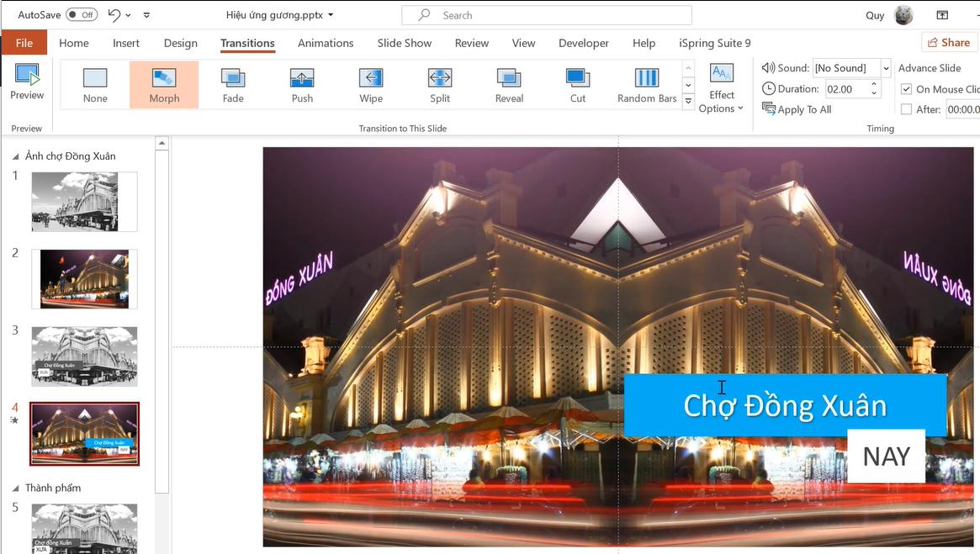Select slide 2 thumbnail in the pane
This screenshot has height=554, width=980.
tap(84, 278)
